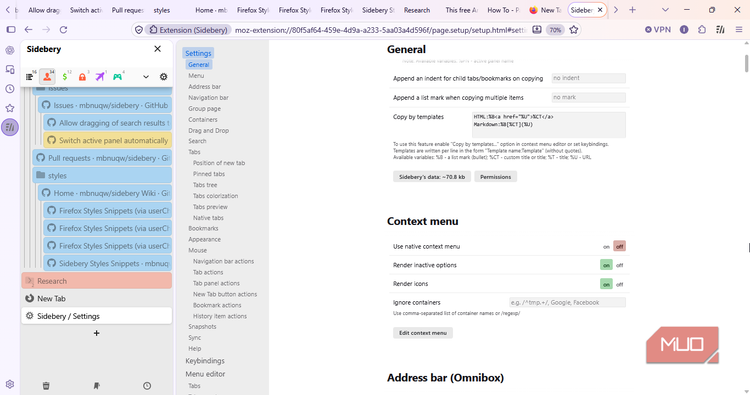Switch to the red lock panel
Image resolution: width=750 pixels, height=395 pixels.
[x=82, y=77]
